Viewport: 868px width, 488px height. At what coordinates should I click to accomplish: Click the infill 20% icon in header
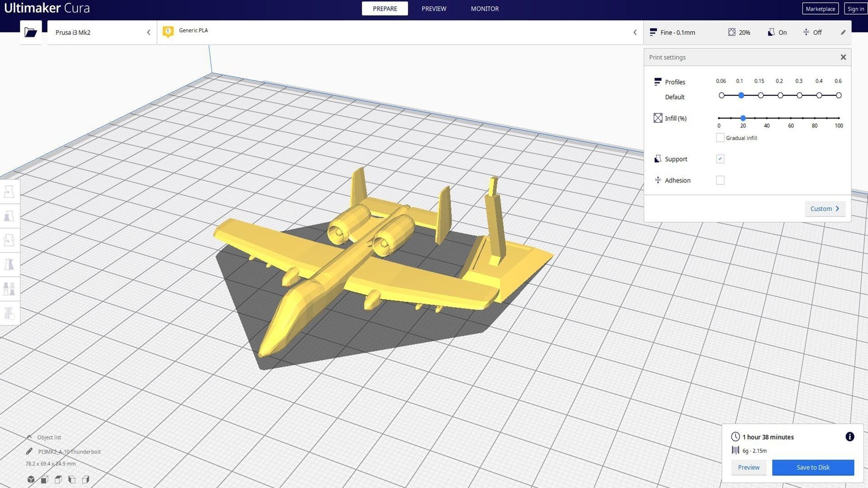(731, 32)
